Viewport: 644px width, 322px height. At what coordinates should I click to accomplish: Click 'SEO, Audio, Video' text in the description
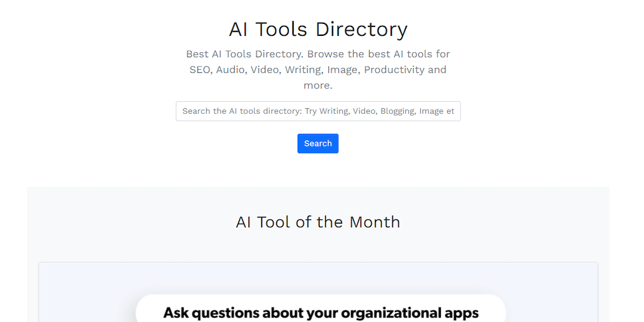point(234,70)
